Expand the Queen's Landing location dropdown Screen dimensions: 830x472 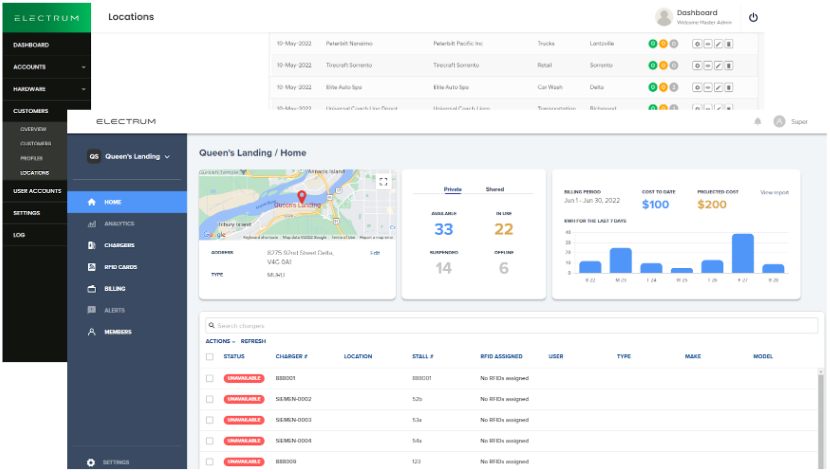coord(167,156)
